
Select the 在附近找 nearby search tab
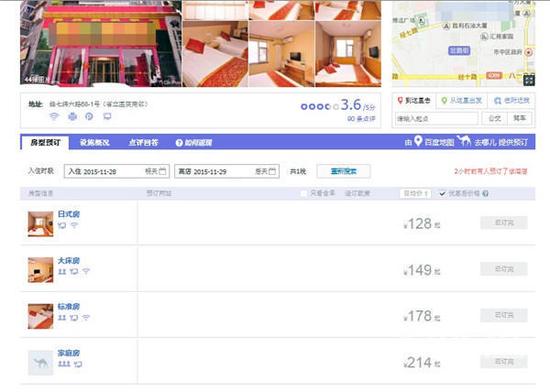click(x=511, y=101)
